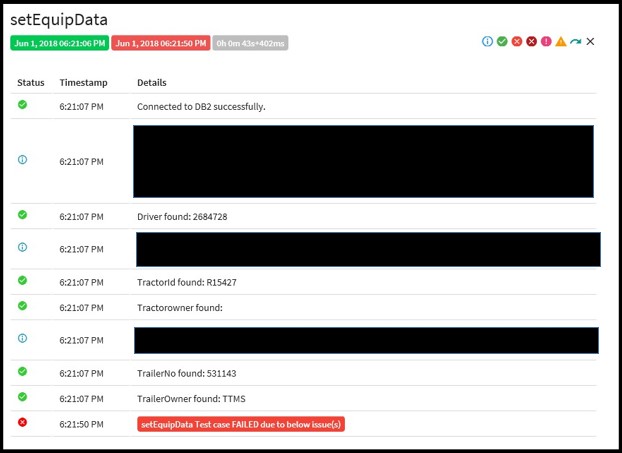The image size is (622, 453).
Task: Click 'Tractorowner found:' text
Action: coord(180,308)
